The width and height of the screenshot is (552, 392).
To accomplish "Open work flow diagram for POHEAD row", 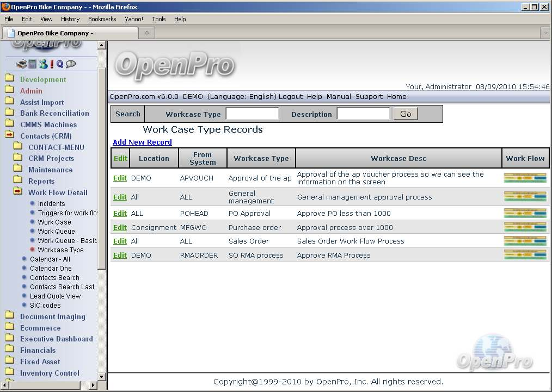I will click(x=525, y=213).
